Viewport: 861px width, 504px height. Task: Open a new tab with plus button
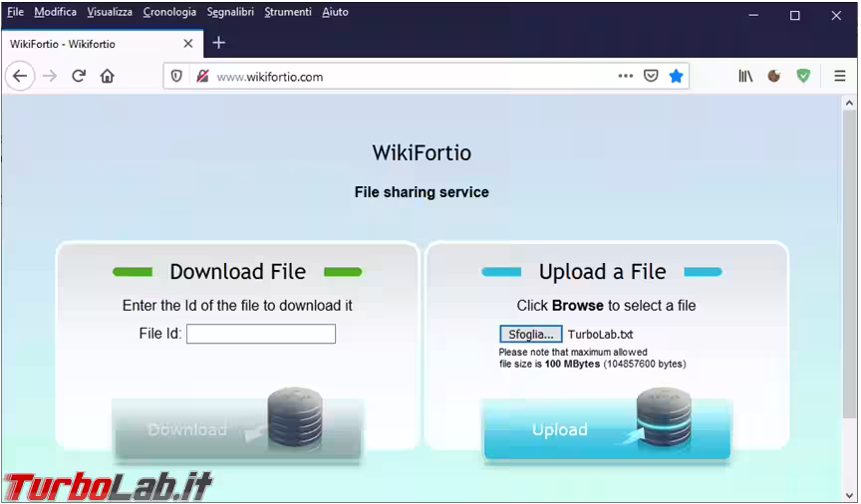[x=219, y=43]
